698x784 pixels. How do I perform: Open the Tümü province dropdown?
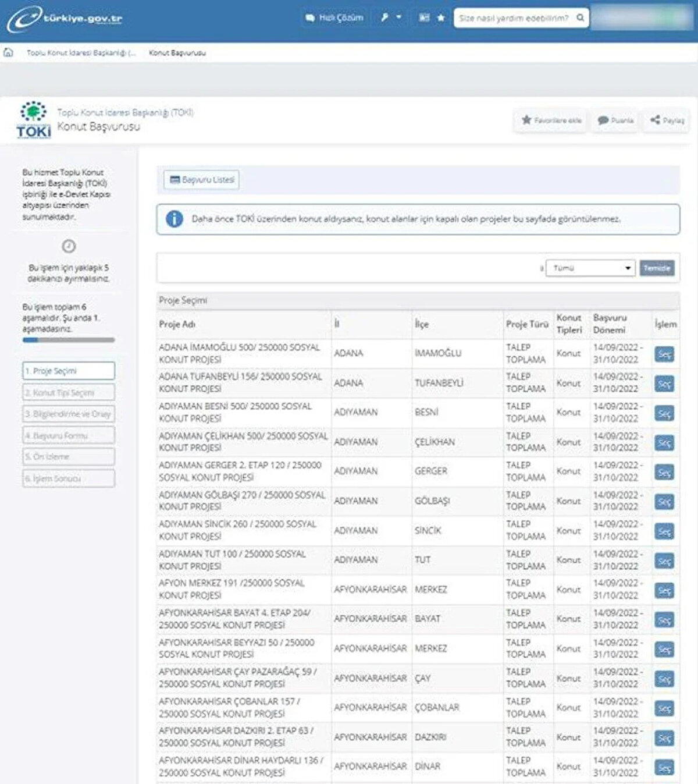coord(590,268)
